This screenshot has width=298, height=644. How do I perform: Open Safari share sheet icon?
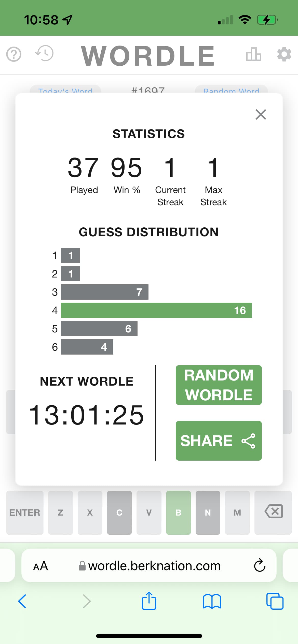coord(149,601)
